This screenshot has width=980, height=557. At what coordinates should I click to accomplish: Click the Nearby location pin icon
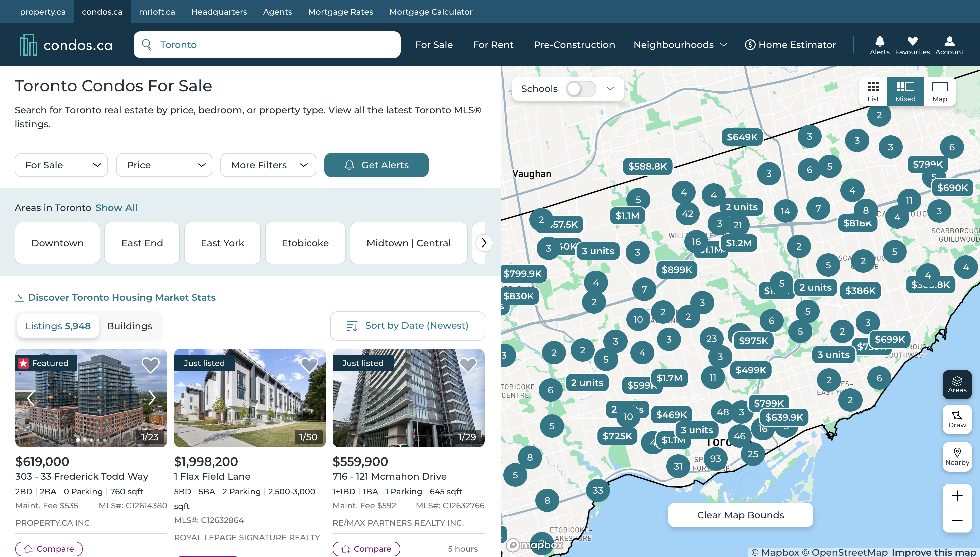(x=957, y=456)
